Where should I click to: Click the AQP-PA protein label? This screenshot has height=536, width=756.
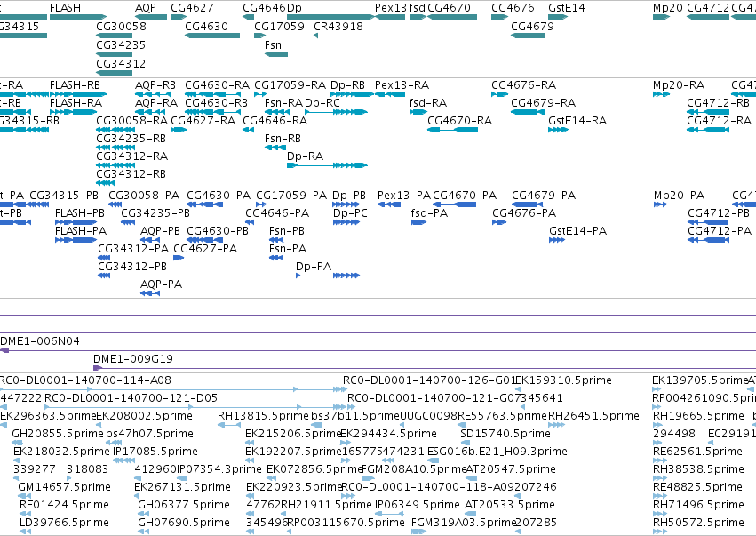pos(161,284)
